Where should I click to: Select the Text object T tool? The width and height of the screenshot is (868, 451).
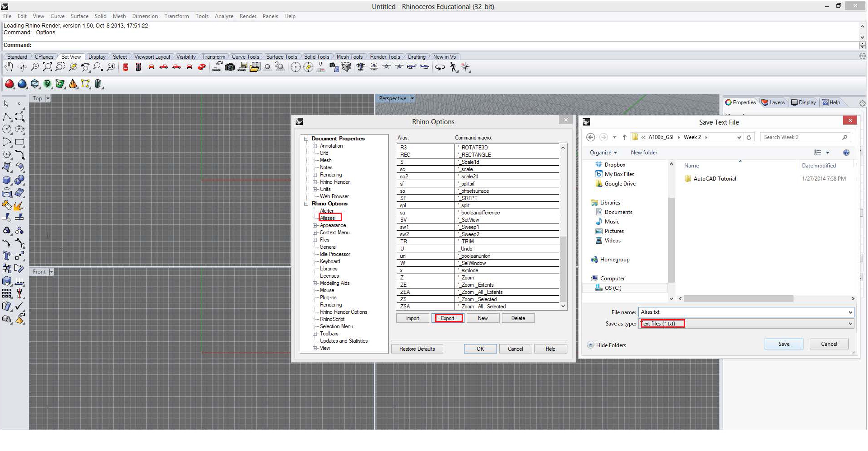pyautogui.click(x=7, y=256)
